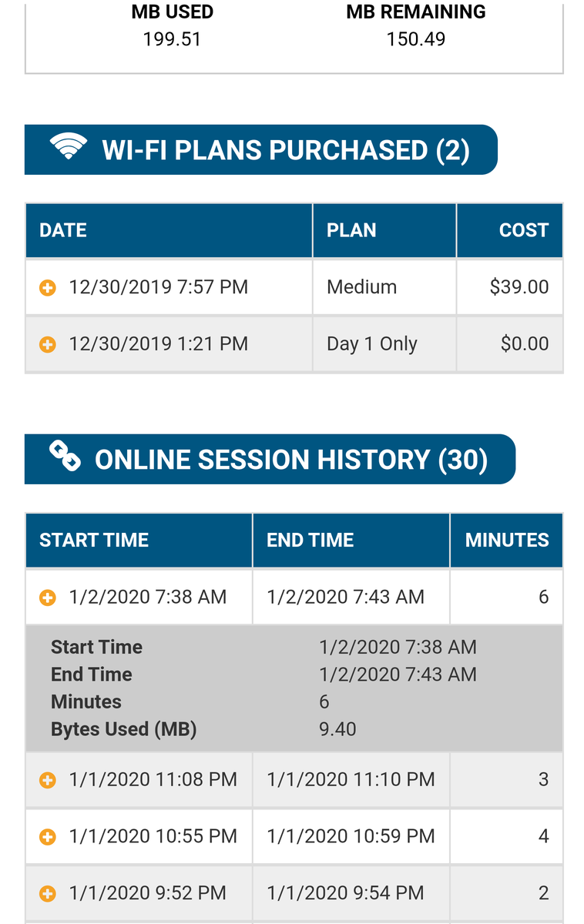The height and width of the screenshot is (924, 584).
Task: Select the Medium plan cell
Action: [384, 287]
